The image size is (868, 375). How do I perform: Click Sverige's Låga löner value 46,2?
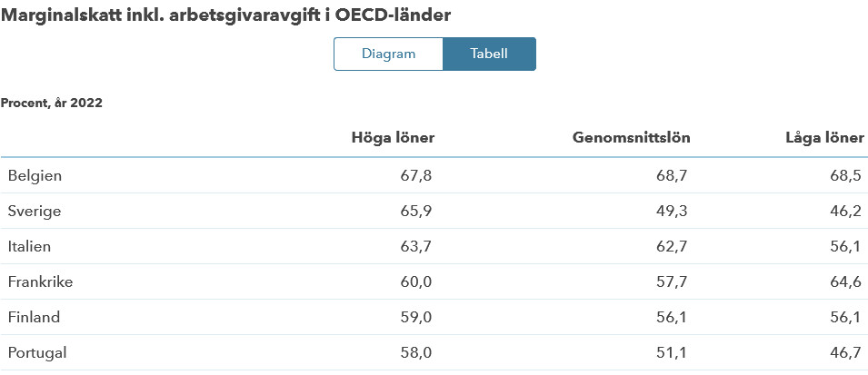847,211
